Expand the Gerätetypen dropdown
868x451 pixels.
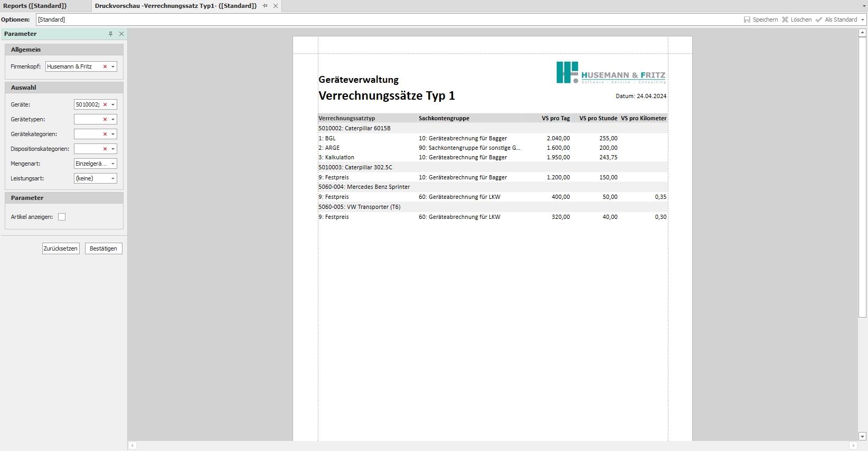click(113, 119)
